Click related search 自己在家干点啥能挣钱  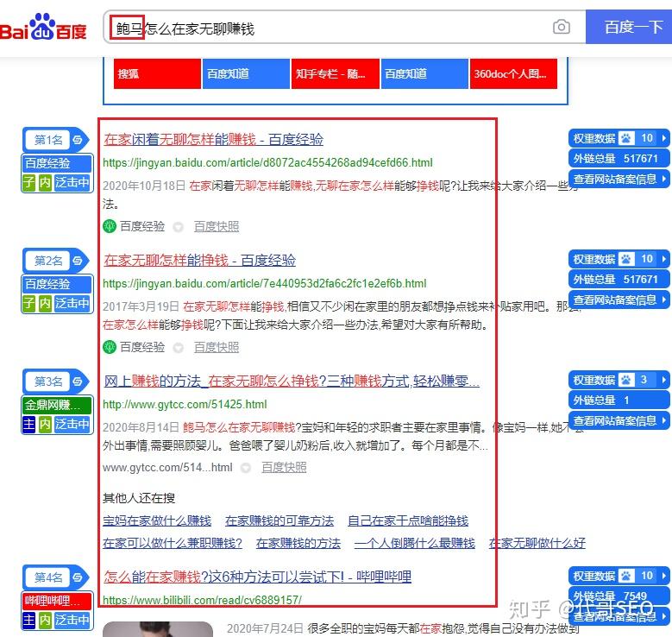pyautogui.click(x=408, y=520)
